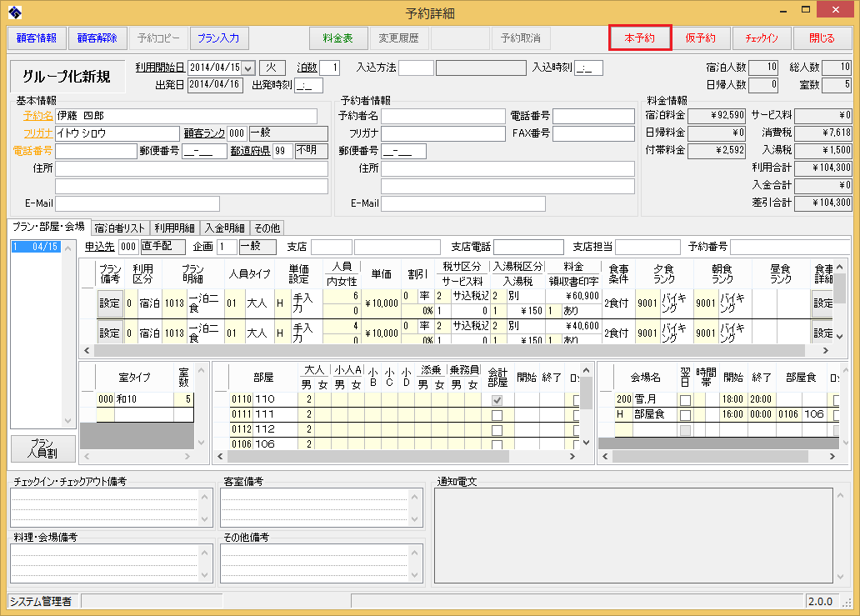
Task: Click the 予約者名 input field
Action: [443, 116]
